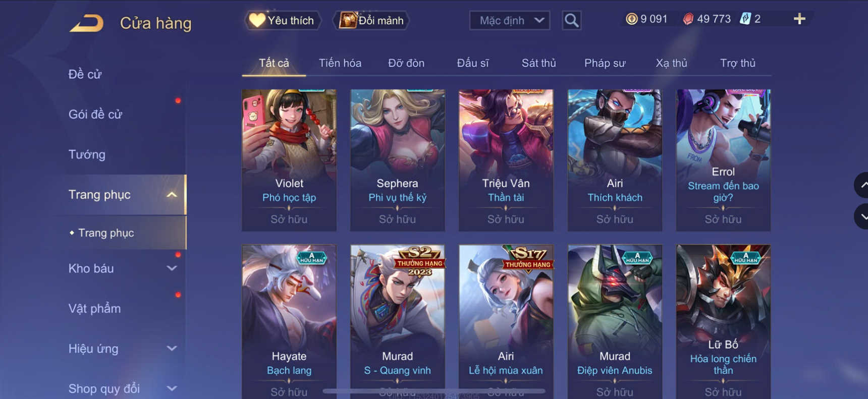Click the down arrow side button
This screenshot has height=399, width=868.
pyautogui.click(x=861, y=216)
